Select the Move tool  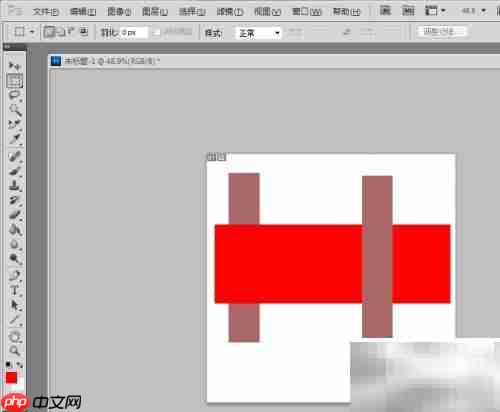[x=15, y=66]
